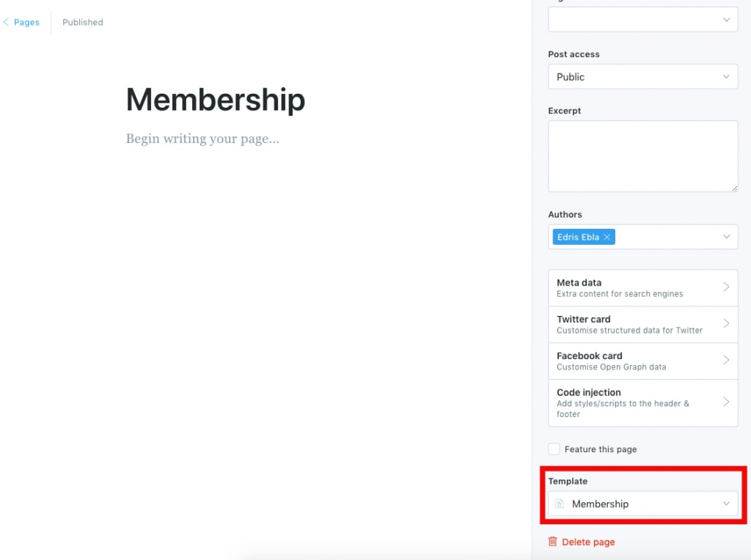Click the Twitter card arrow icon
The height and width of the screenshot is (560, 751).
(726, 324)
